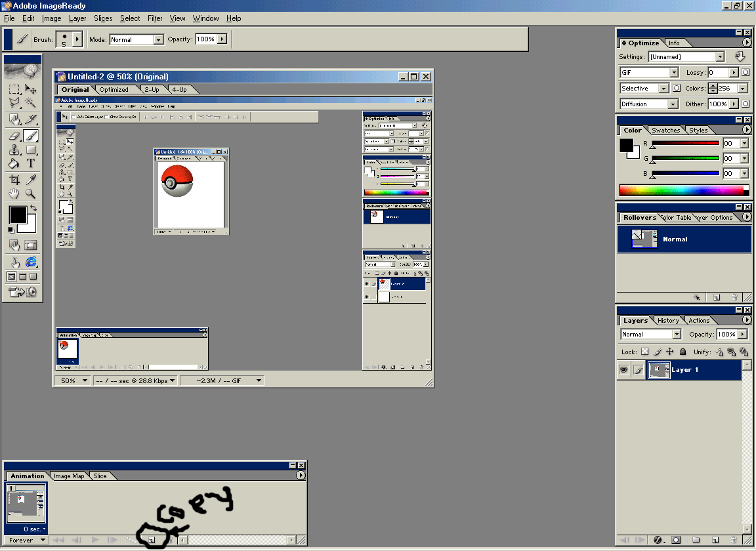Screen dimensions: 756x551
Task: Toggle unify layer style
Action: point(744,352)
